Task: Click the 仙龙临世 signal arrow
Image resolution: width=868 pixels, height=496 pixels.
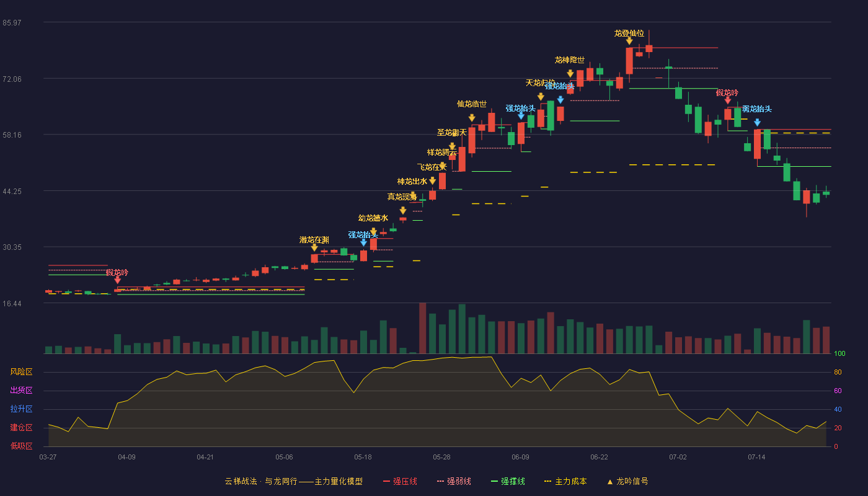Action: pos(472,118)
